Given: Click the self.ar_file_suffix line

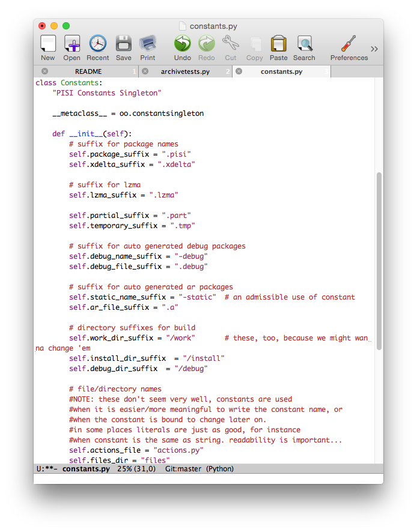Looking at the screenshot, I should (124, 307).
